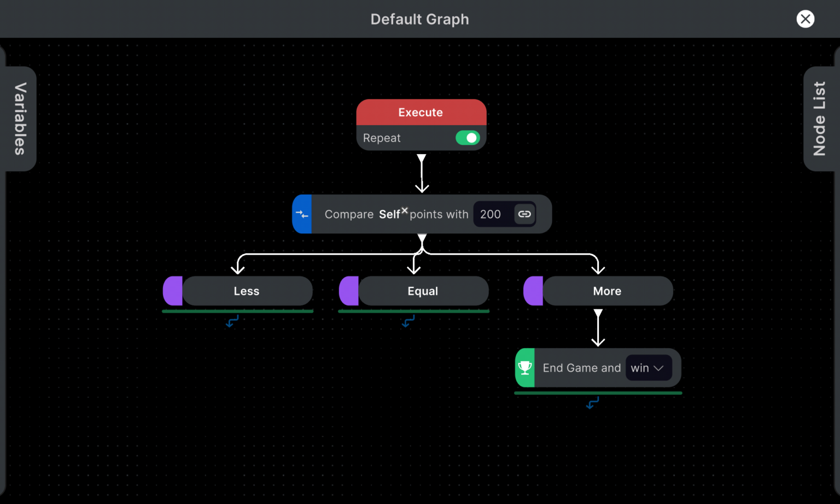The image size is (840, 504).
Task: Click the purple handle on More node
Action: 533,291
